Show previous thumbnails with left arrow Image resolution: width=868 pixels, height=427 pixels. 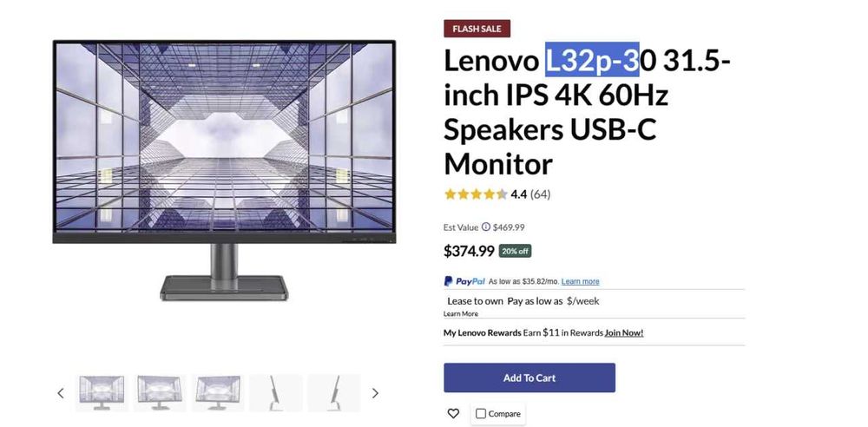point(61,393)
